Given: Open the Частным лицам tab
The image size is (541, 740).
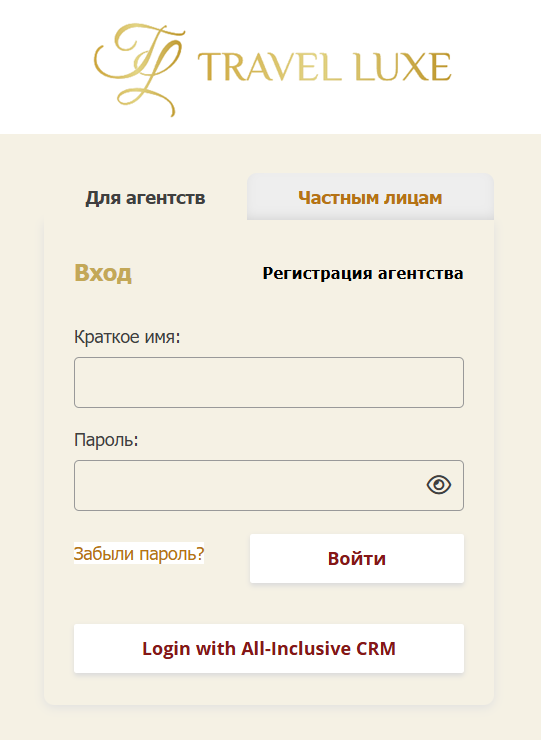Looking at the screenshot, I should (370, 197).
